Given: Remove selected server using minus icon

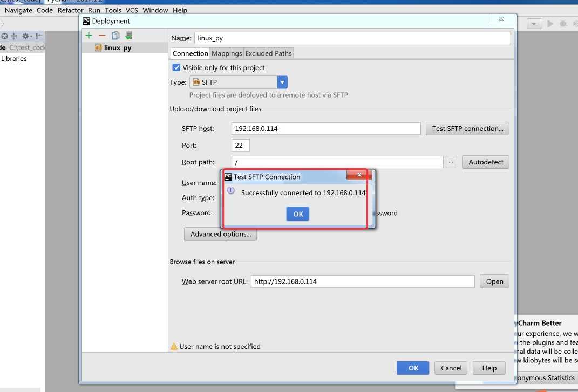Looking at the screenshot, I should pos(102,36).
